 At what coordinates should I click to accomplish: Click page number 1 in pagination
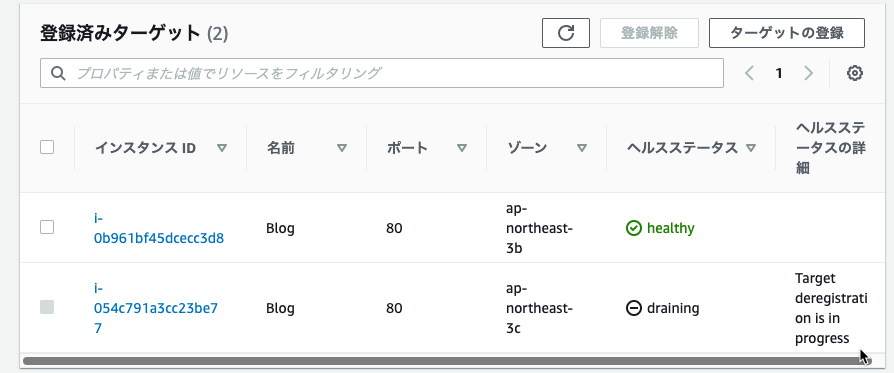click(779, 73)
